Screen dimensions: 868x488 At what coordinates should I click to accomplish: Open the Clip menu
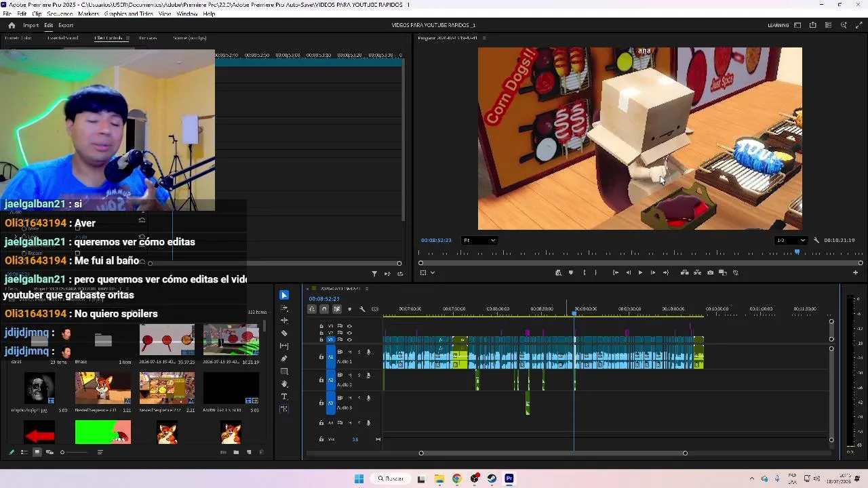pos(37,14)
